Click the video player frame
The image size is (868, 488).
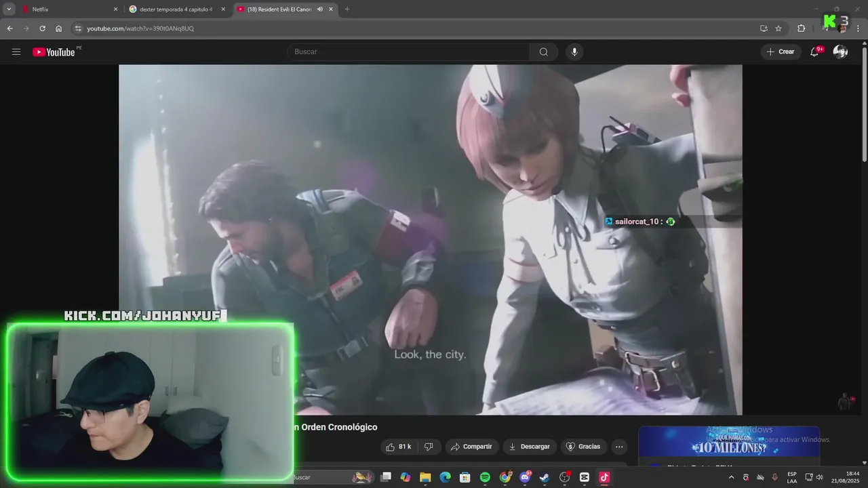[430, 239]
